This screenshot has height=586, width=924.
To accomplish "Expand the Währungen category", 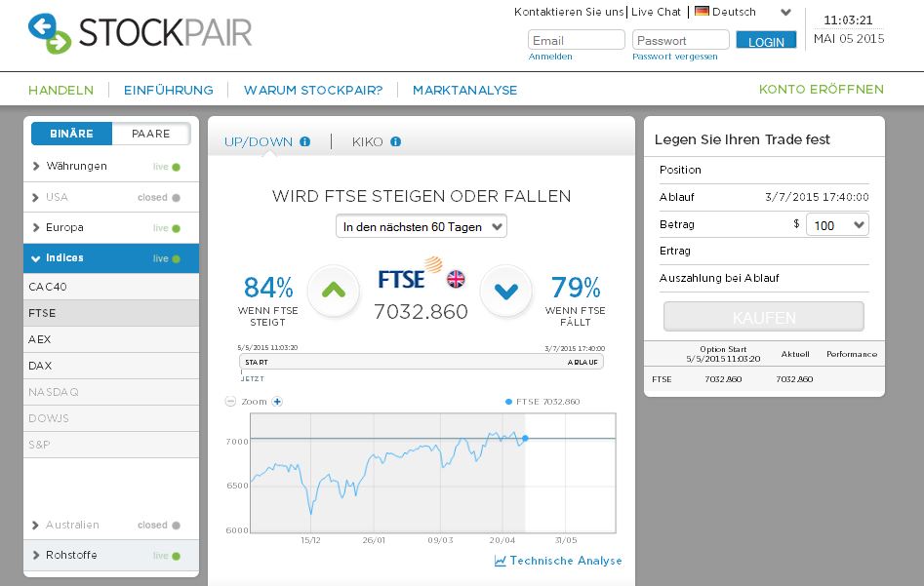I will (111, 166).
